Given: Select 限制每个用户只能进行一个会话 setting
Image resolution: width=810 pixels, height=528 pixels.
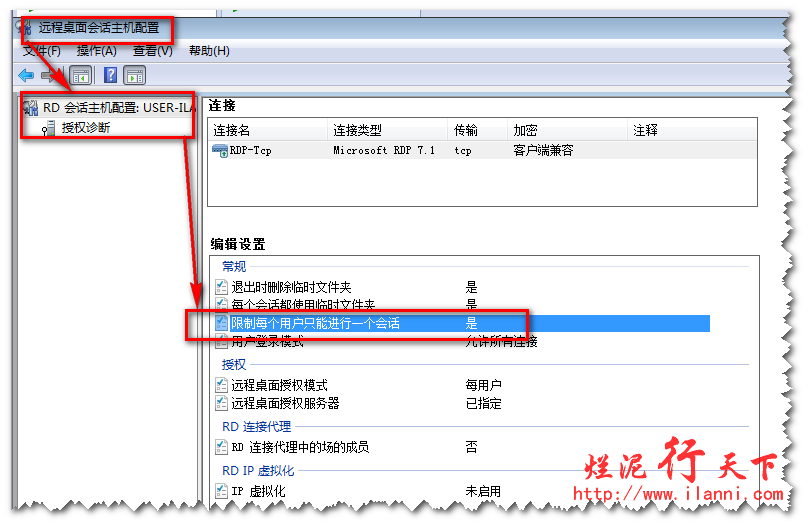Looking at the screenshot, I should 315,323.
